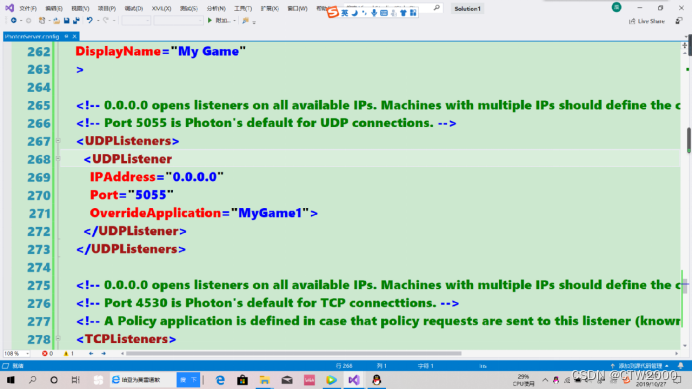Click the find in files toolbar icon
The image size is (693, 390).
(x=245, y=20)
